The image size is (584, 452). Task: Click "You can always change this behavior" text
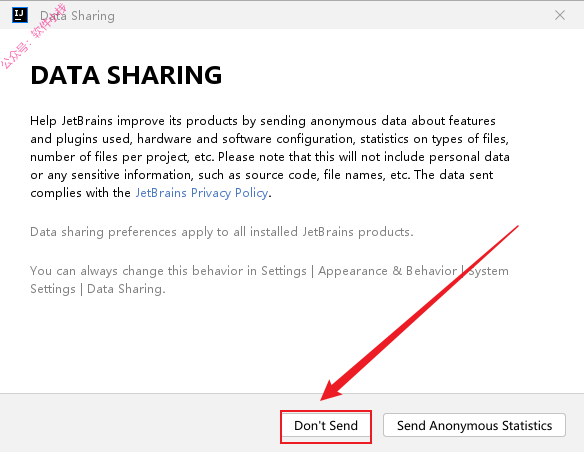pyautogui.click(x=136, y=271)
